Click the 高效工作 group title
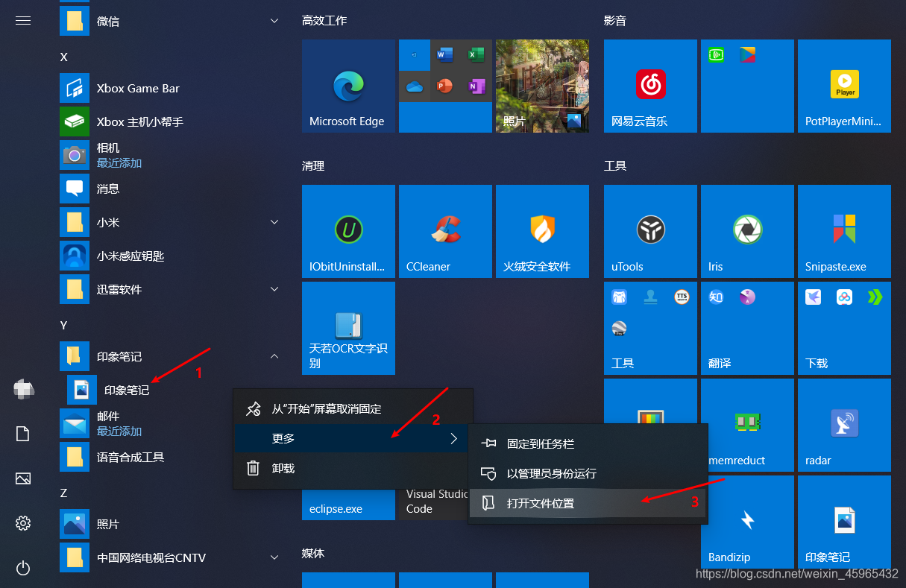 324,21
